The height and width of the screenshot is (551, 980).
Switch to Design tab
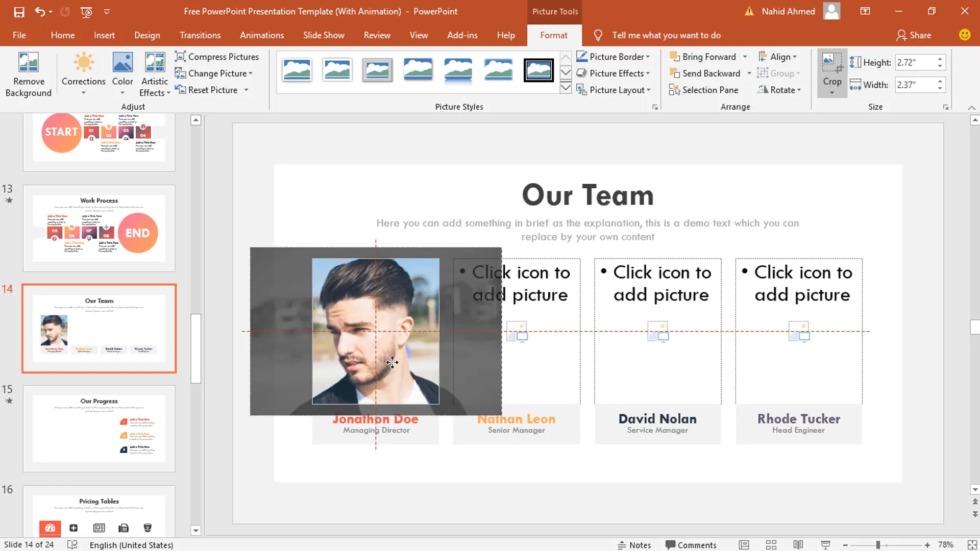tap(147, 35)
